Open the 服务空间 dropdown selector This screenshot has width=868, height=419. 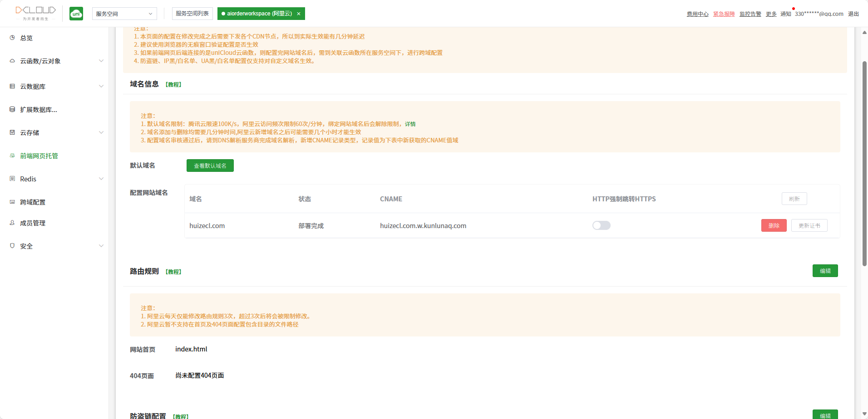pyautogui.click(x=124, y=14)
